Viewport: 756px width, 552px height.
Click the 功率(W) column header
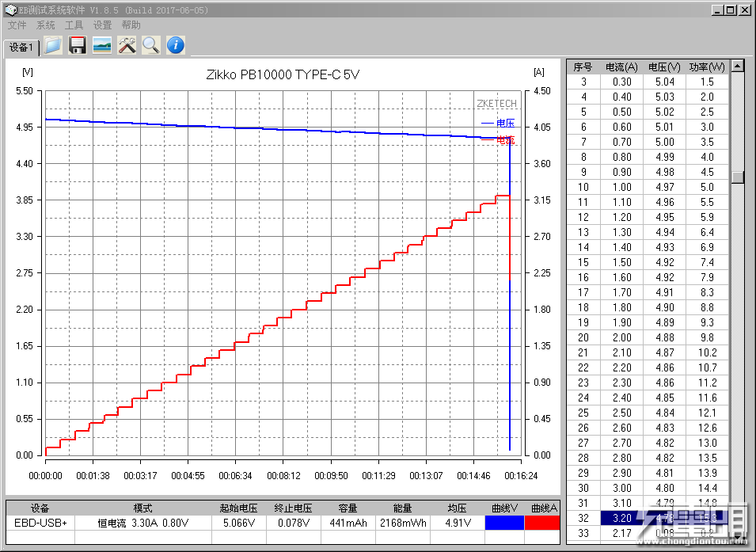(706, 67)
